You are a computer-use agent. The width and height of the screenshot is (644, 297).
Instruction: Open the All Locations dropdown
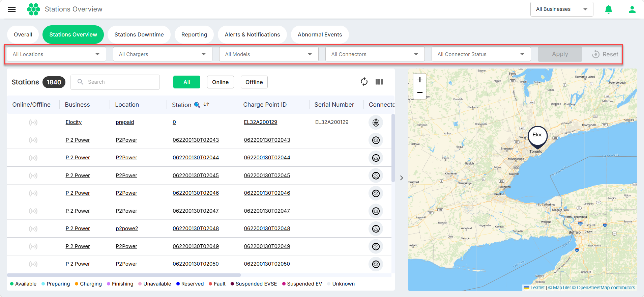56,54
